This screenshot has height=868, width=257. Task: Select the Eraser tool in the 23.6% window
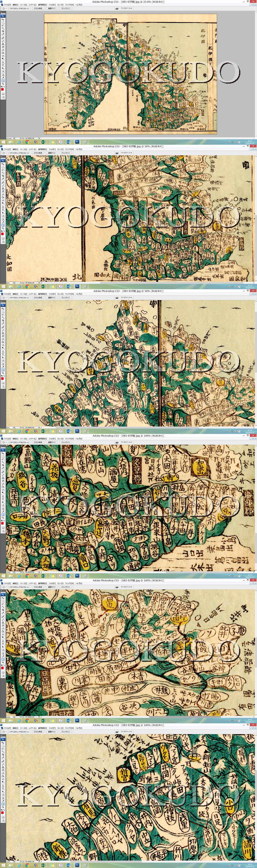(3, 50)
